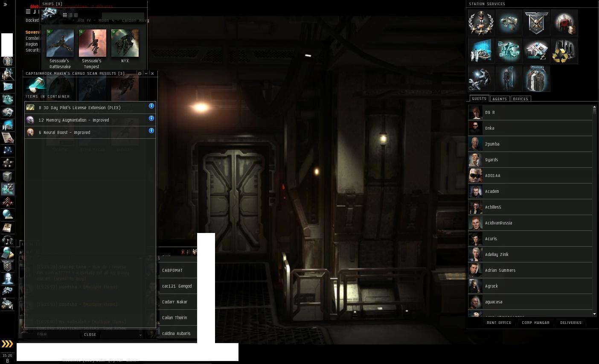Click A001AA's portrait in the guest list

(476, 175)
